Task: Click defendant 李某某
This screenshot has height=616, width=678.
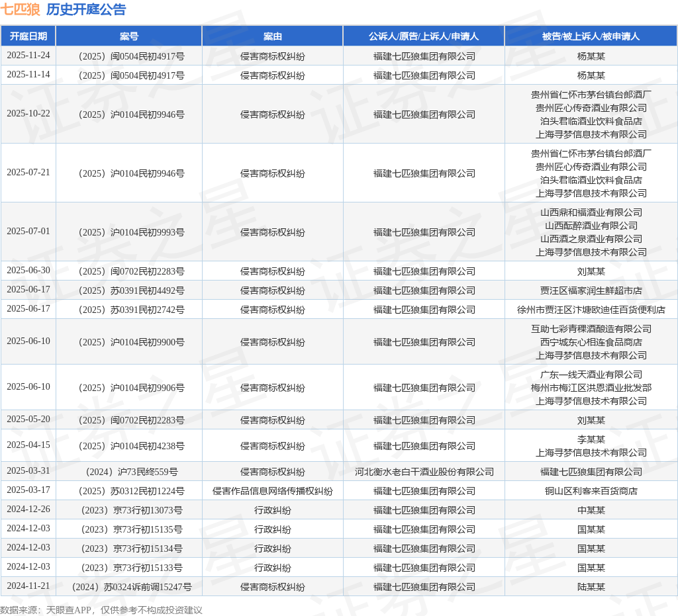Action: tap(591, 439)
